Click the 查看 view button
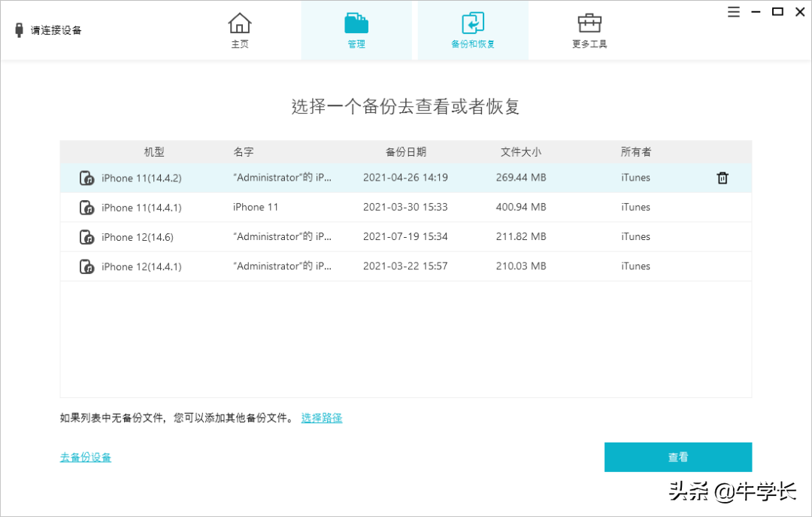This screenshot has width=812, height=517. click(x=677, y=457)
